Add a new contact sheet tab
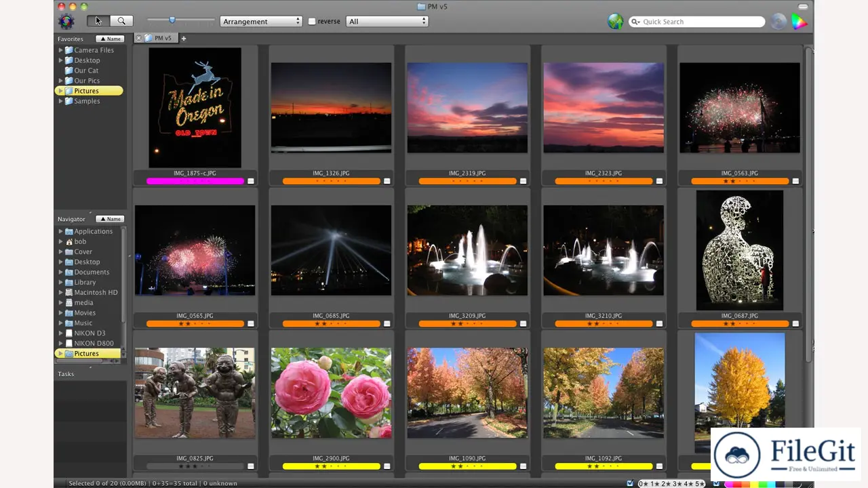This screenshot has height=488, width=868. click(x=183, y=39)
